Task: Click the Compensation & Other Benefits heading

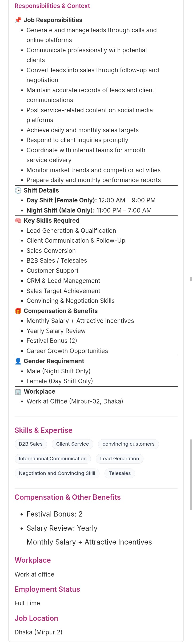Action: 67,497
